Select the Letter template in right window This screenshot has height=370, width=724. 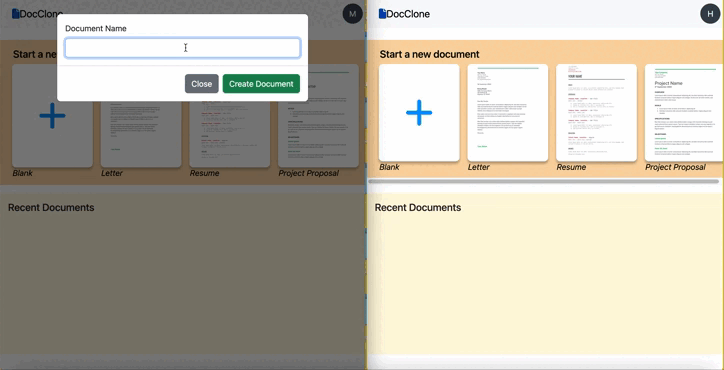(x=507, y=113)
